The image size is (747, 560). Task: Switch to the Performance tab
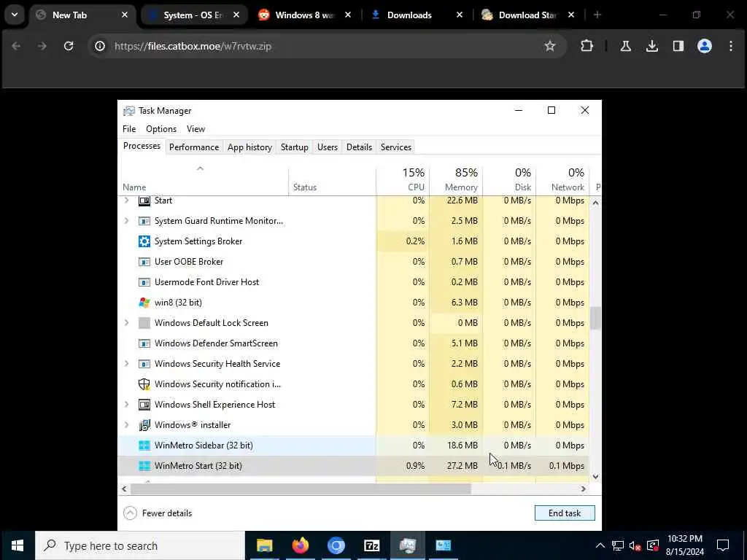[194, 147]
